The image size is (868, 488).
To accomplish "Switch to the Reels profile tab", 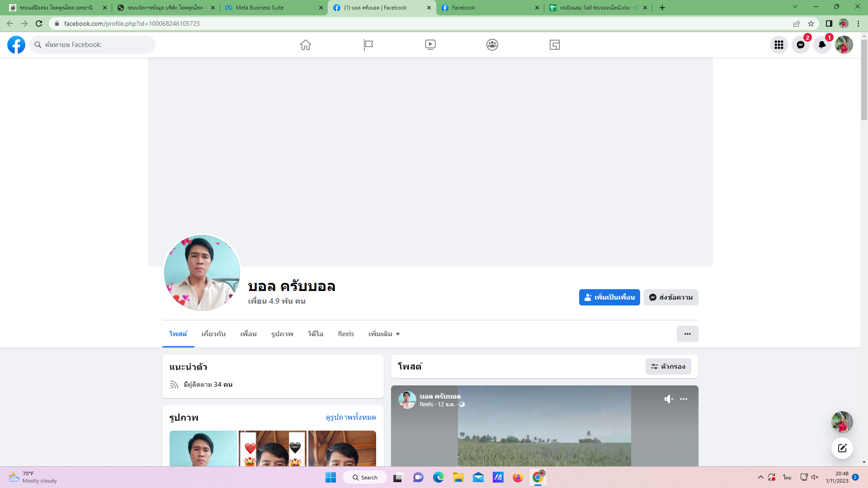I will [x=346, y=334].
